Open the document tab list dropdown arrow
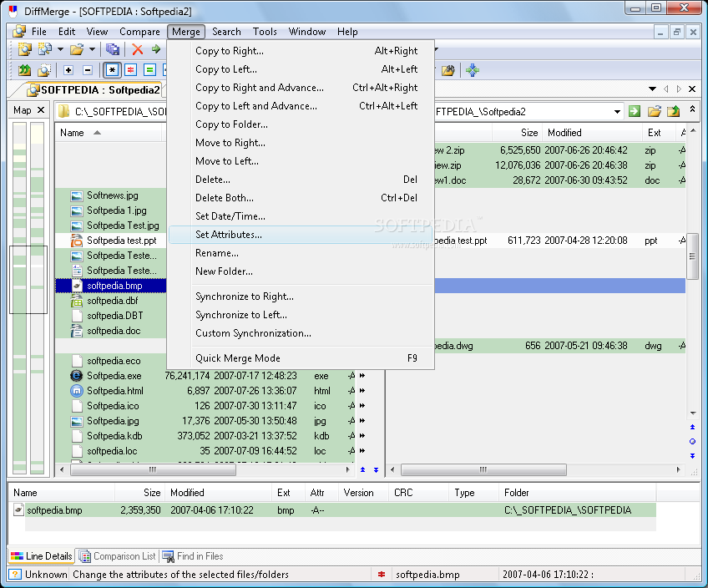 [x=653, y=89]
